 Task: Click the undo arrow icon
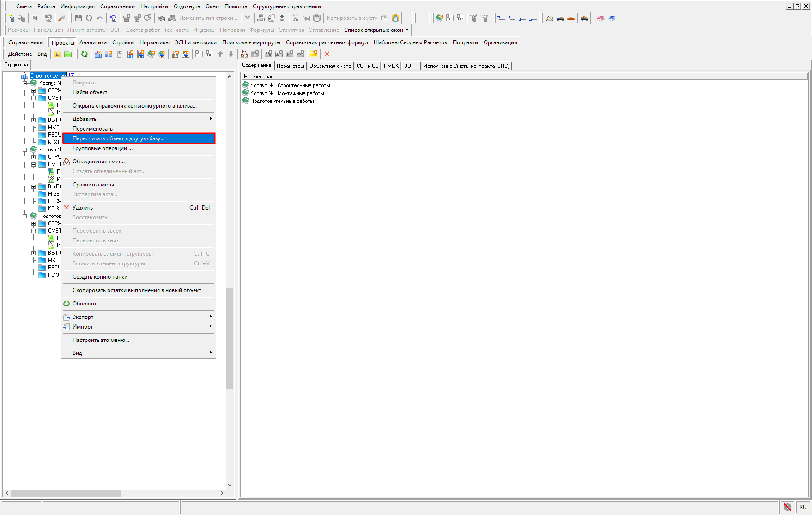pyautogui.click(x=99, y=18)
